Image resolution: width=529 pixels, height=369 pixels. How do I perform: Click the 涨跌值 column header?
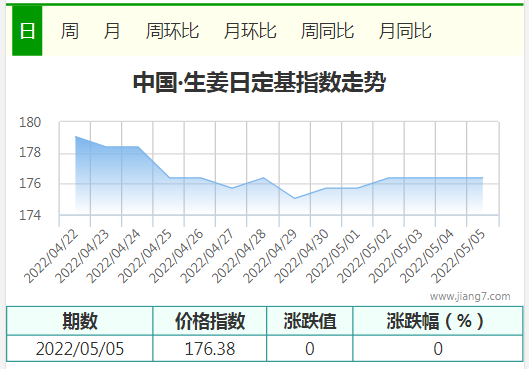[x=310, y=321]
